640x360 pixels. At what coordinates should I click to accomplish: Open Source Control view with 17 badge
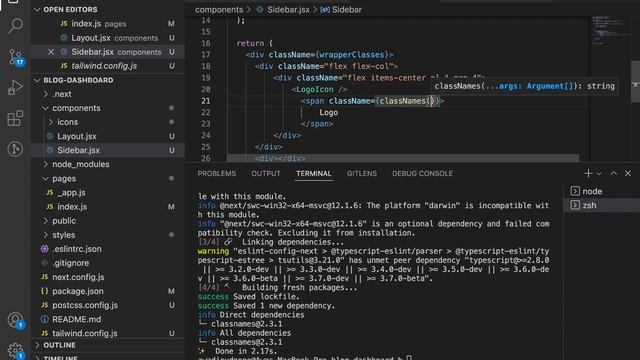point(16,57)
